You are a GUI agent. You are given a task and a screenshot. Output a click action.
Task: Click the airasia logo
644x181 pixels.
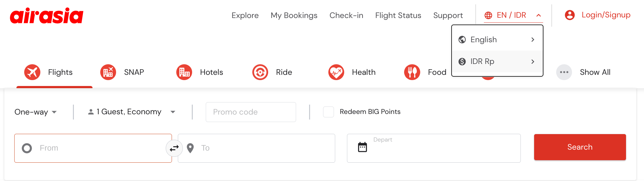click(x=47, y=16)
